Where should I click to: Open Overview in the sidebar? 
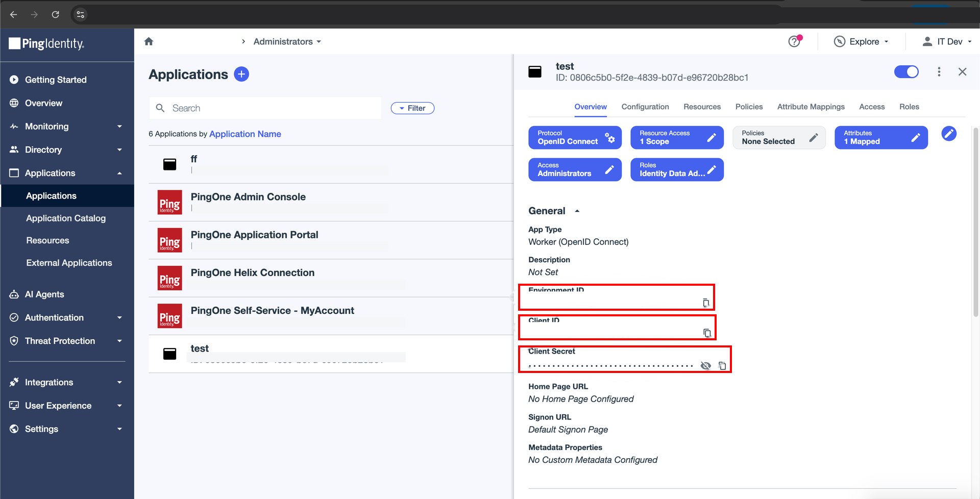click(67, 103)
